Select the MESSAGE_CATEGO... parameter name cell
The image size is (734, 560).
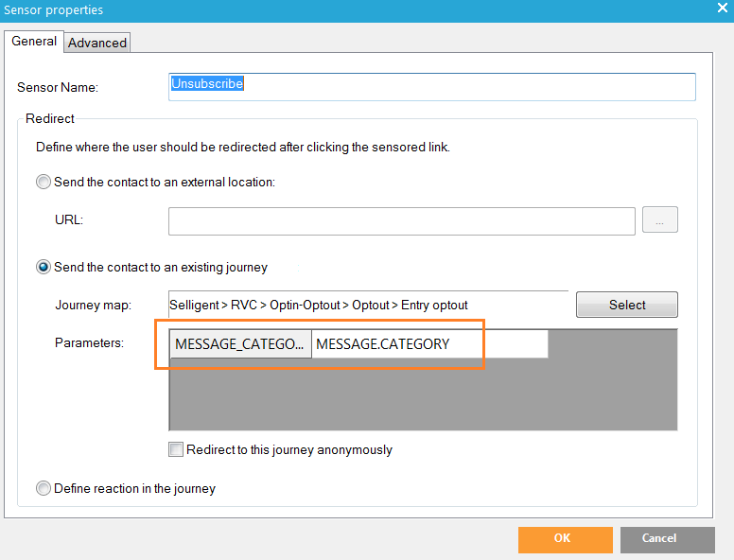pyautogui.click(x=240, y=344)
